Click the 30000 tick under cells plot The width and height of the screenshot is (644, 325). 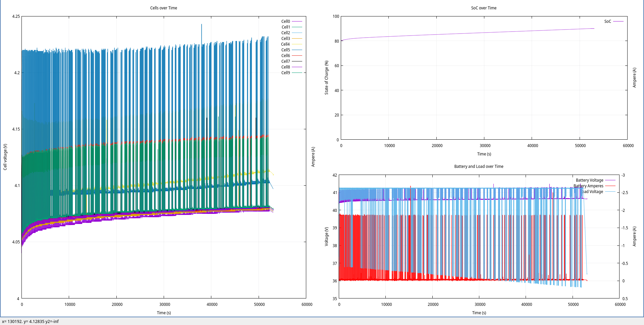coord(165,305)
